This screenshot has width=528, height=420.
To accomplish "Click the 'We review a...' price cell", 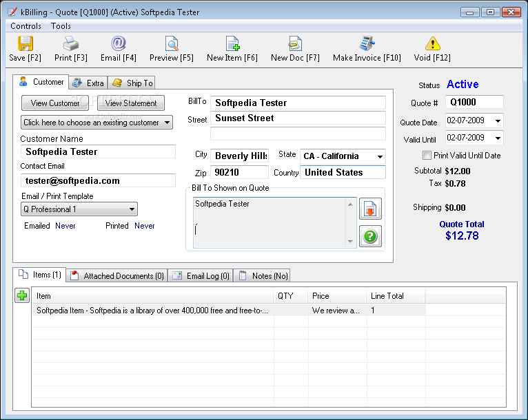I will (x=337, y=310).
